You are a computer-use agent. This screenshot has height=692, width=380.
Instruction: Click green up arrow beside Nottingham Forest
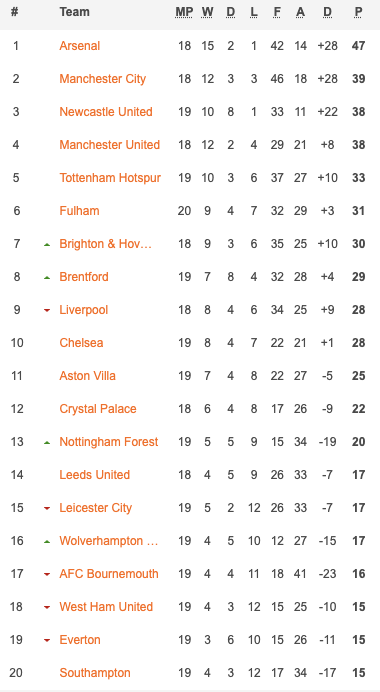[47, 442]
